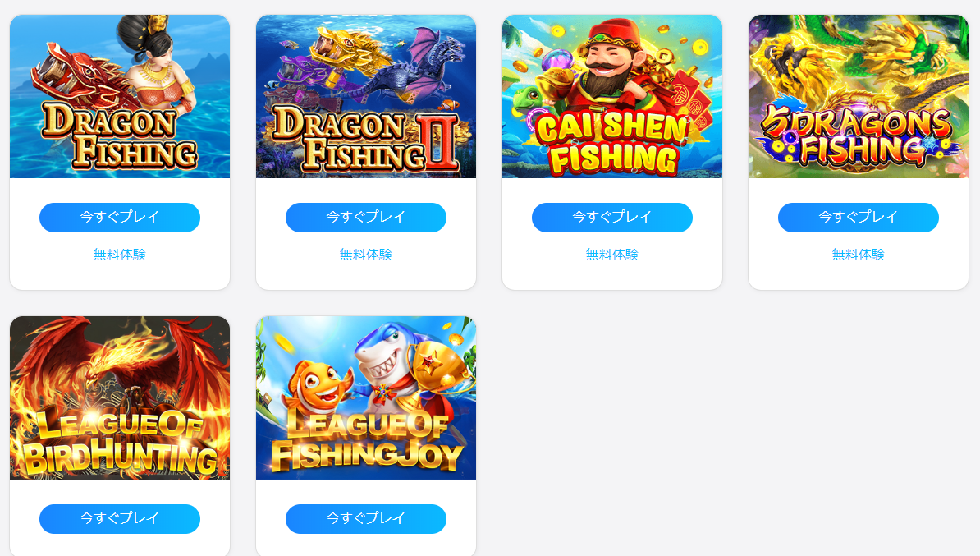Click the Dragon Fishing II title logo
This screenshot has width=980, height=556.
point(367,140)
